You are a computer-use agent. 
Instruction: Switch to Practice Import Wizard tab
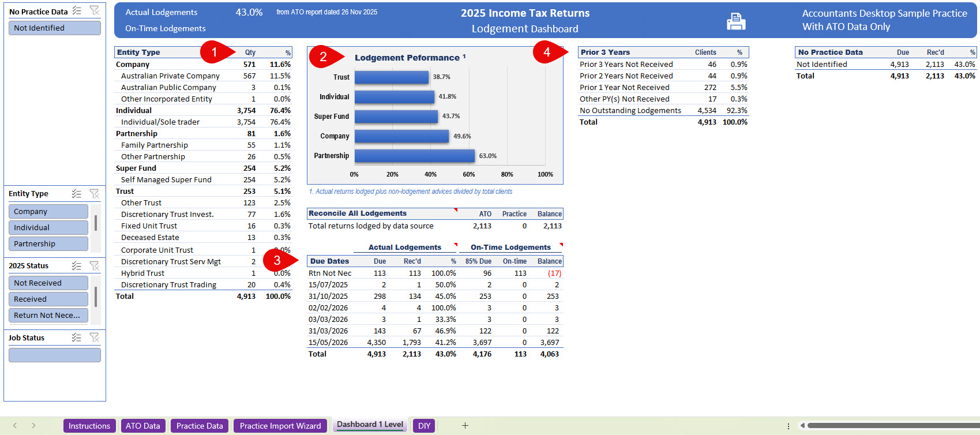click(x=280, y=426)
